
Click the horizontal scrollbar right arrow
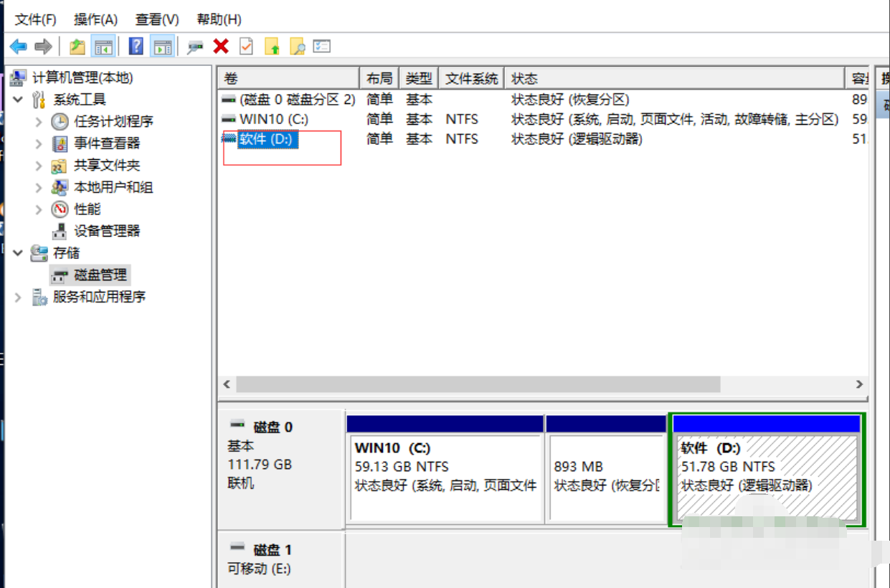pyautogui.click(x=859, y=384)
